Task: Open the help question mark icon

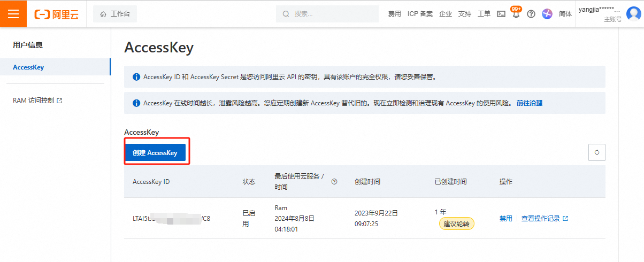Action: (x=531, y=14)
